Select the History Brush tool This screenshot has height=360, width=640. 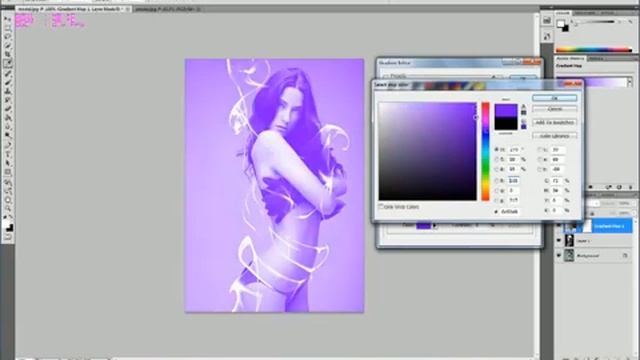point(8,100)
